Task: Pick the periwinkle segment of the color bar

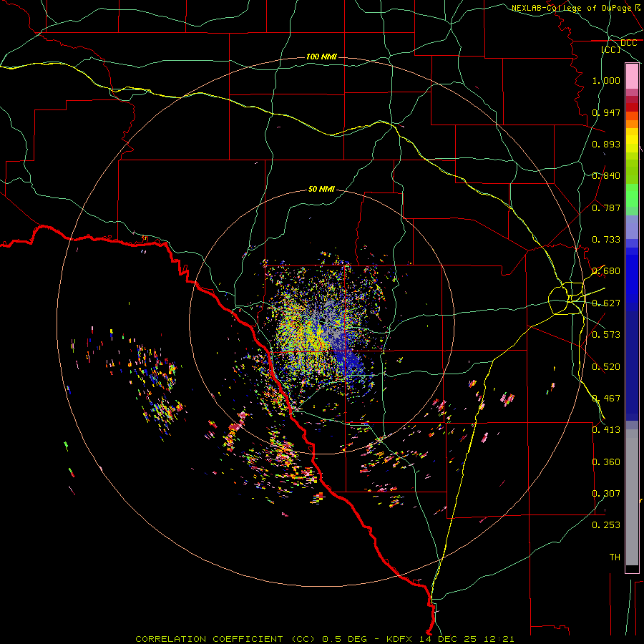Action: (x=632, y=227)
